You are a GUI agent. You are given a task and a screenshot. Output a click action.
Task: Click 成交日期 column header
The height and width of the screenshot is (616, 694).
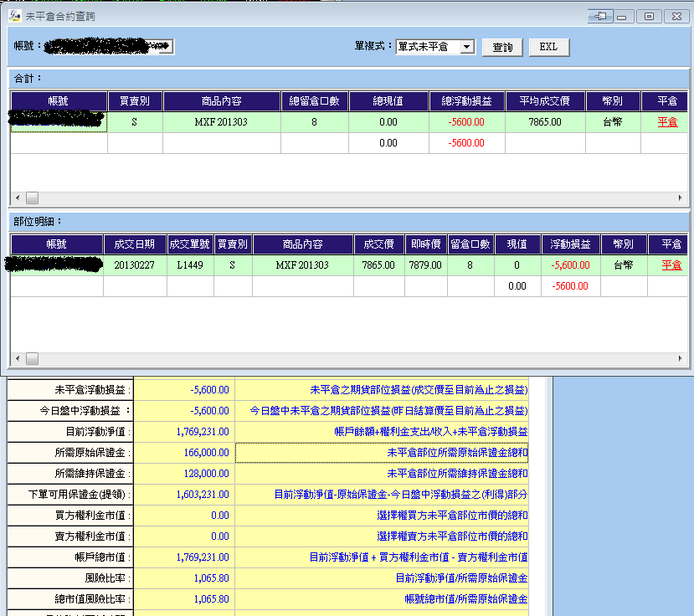click(135, 244)
